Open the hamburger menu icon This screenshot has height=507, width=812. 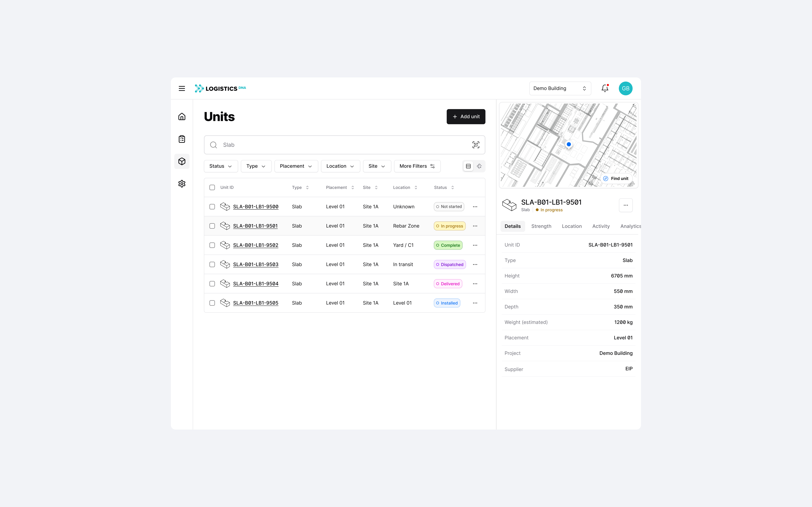point(182,89)
